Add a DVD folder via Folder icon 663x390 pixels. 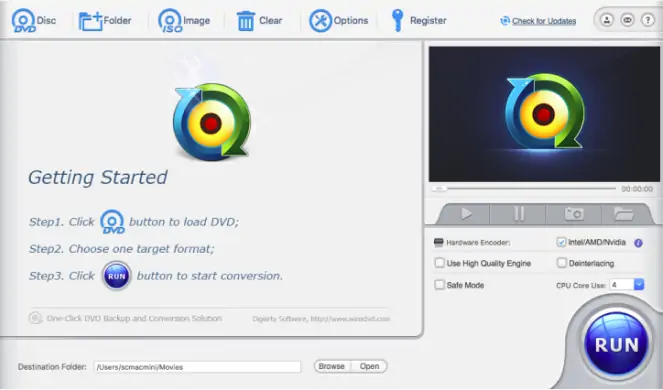[x=91, y=21]
